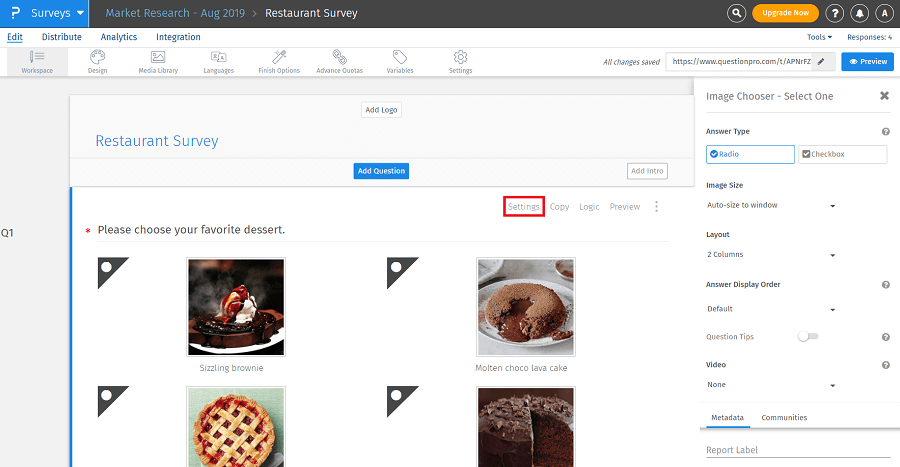Open the Design palette icon

click(97, 58)
